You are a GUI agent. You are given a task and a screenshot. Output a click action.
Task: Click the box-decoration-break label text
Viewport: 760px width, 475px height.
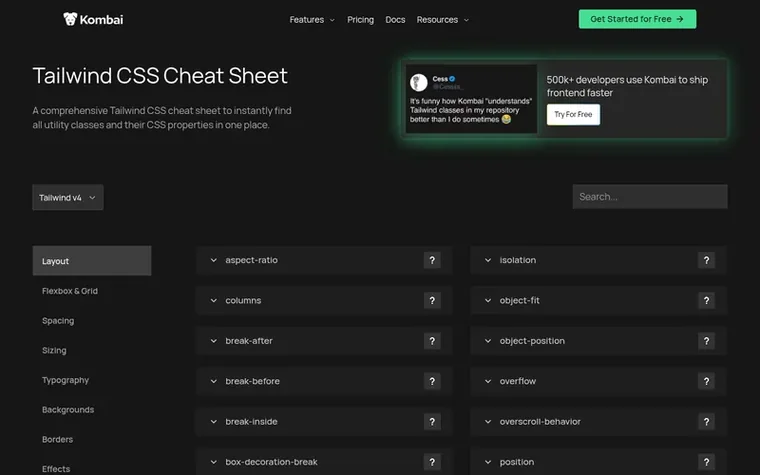(x=271, y=462)
